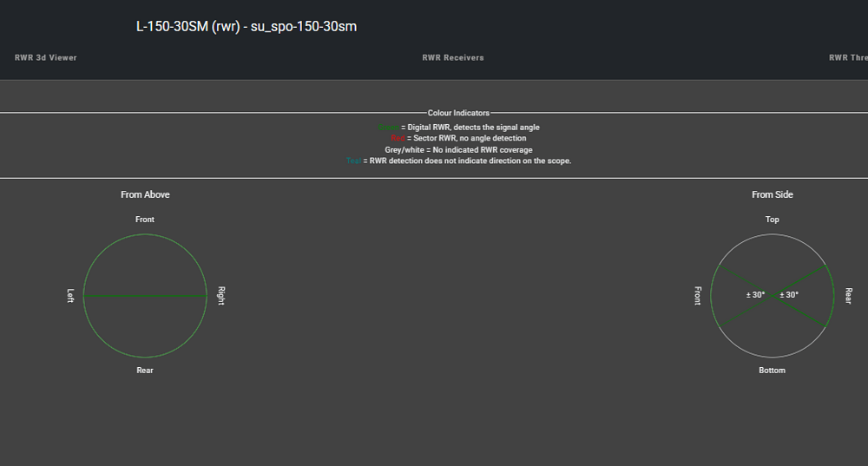Click the Grey/white coverage legend line

tap(458, 150)
